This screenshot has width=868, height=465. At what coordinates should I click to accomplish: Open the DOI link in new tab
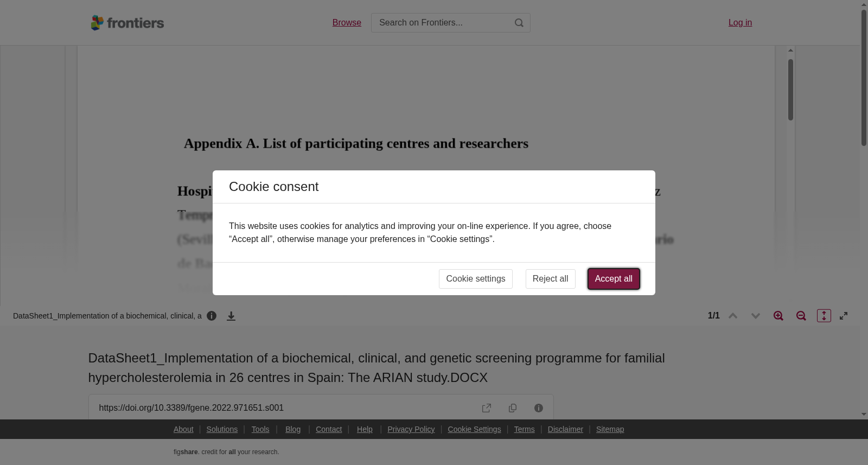[487, 408]
